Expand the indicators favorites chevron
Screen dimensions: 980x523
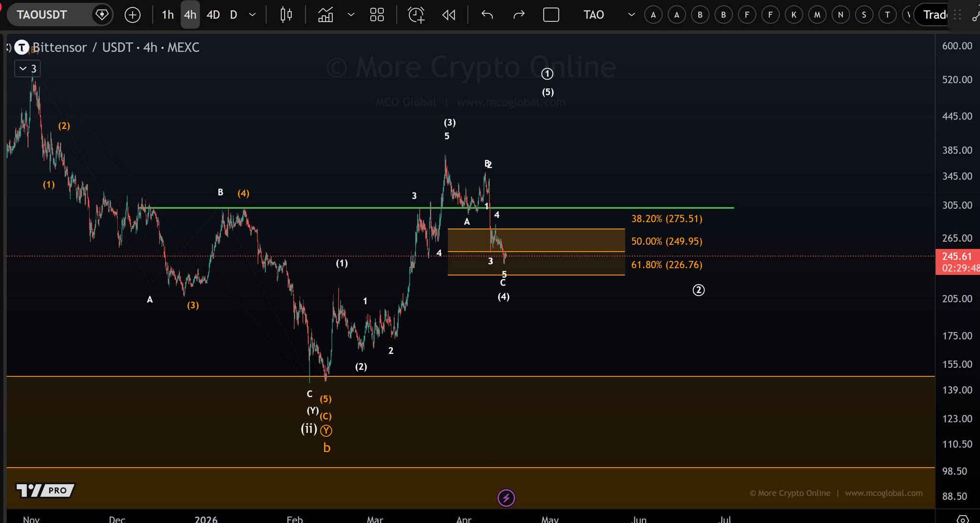351,15
